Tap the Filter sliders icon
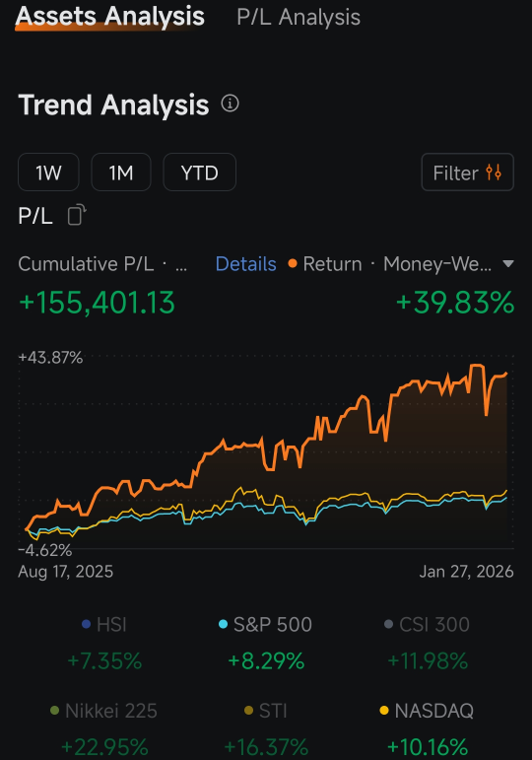 (494, 173)
